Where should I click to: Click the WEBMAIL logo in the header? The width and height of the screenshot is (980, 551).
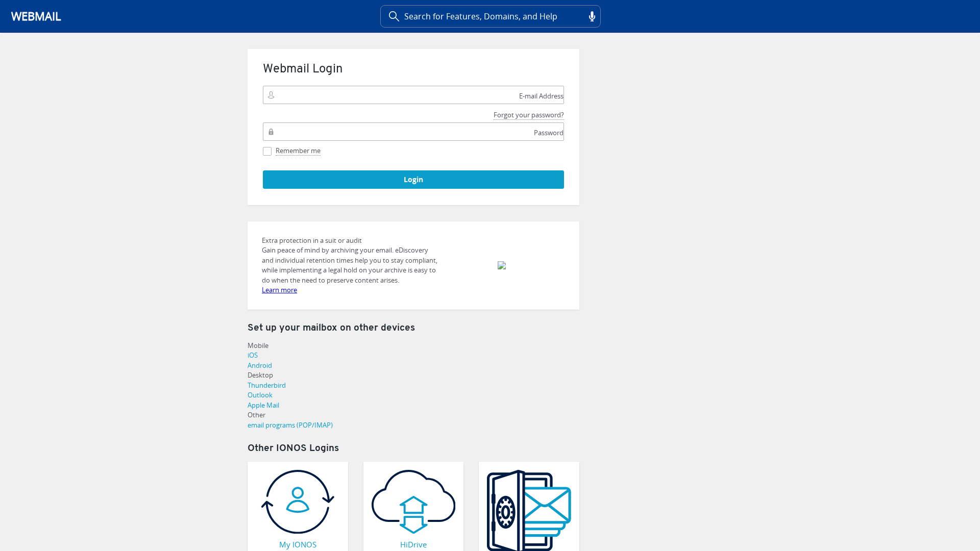[36, 16]
